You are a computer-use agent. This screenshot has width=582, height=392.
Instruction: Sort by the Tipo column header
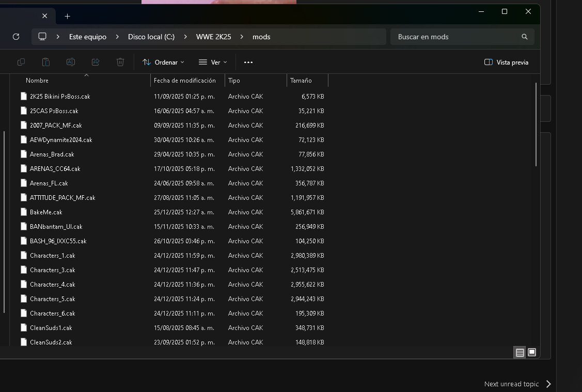(256, 81)
